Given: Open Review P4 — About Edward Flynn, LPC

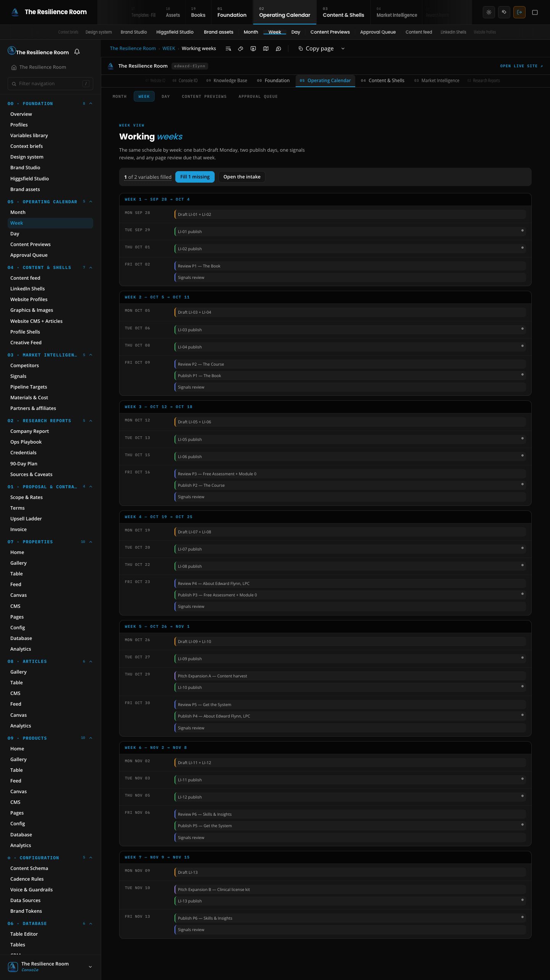Looking at the screenshot, I should (x=350, y=583).
